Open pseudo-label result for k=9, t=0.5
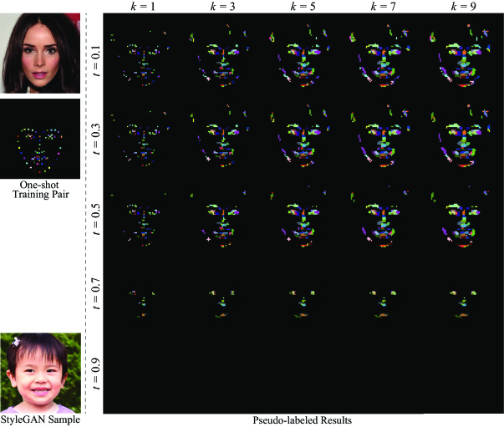This screenshot has height=427, width=504. pos(464,213)
